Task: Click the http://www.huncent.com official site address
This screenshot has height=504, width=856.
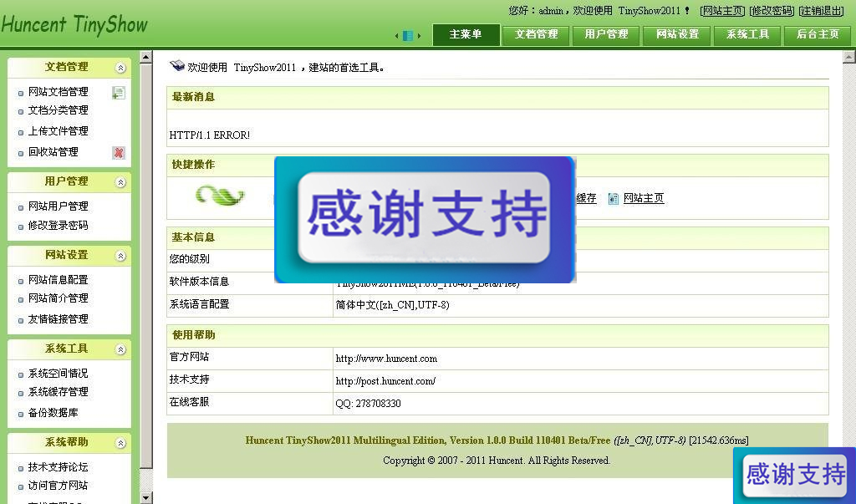Action: [x=386, y=359]
